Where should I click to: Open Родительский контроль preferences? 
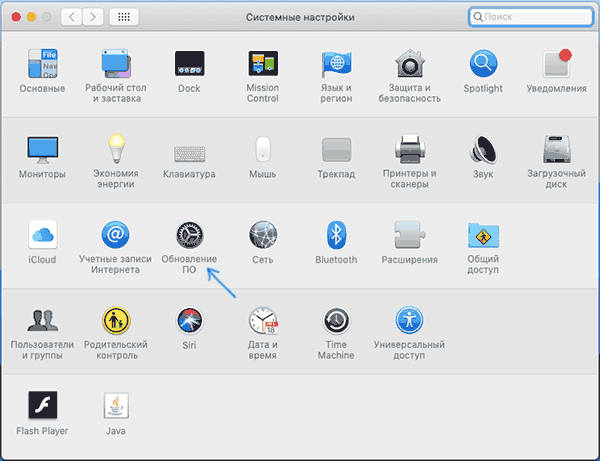116,322
